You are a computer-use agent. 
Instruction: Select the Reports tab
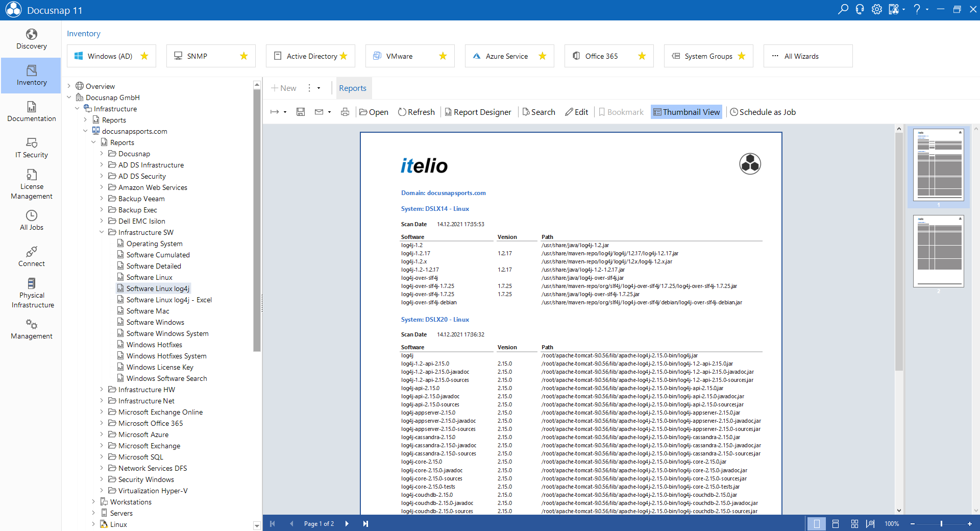[353, 88]
